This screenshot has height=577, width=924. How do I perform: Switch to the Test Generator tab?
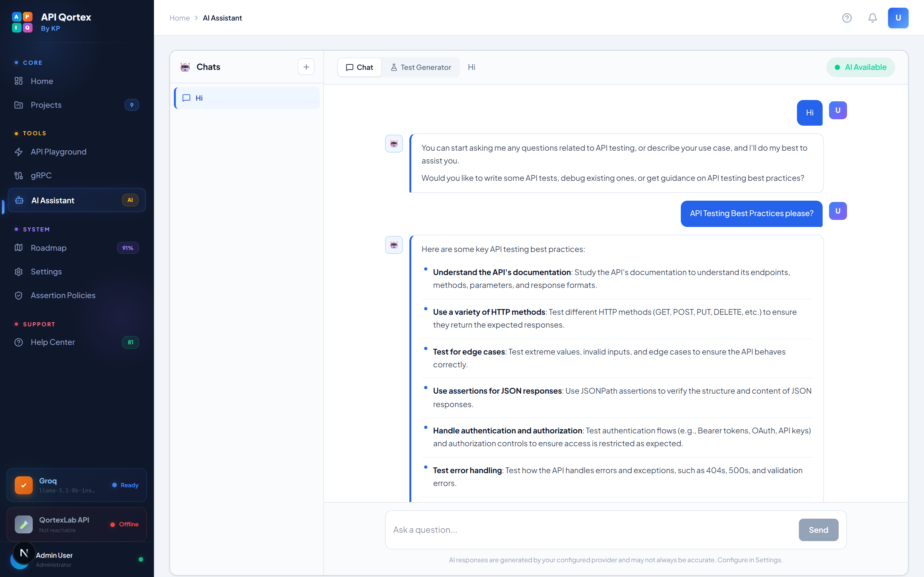[x=421, y=68]
